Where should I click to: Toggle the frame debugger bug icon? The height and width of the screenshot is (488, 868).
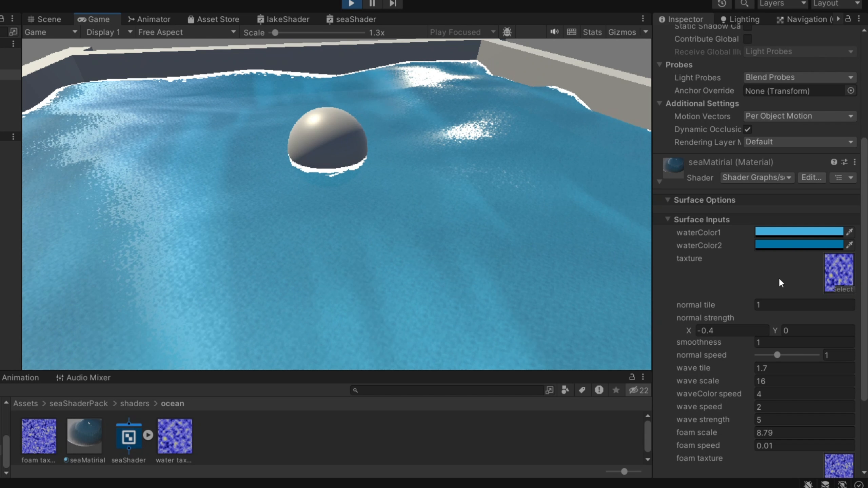click(x=507, y=32)
